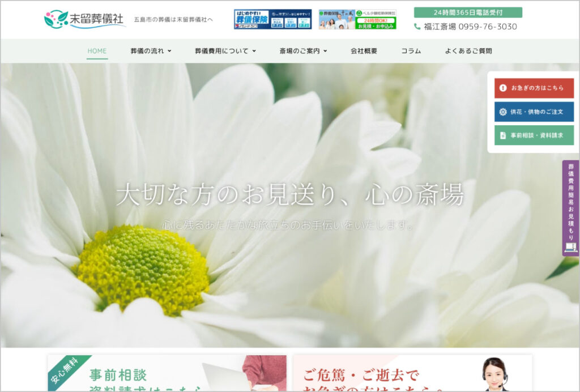Expand the 葬儀費用について dropdown menu

225,51
